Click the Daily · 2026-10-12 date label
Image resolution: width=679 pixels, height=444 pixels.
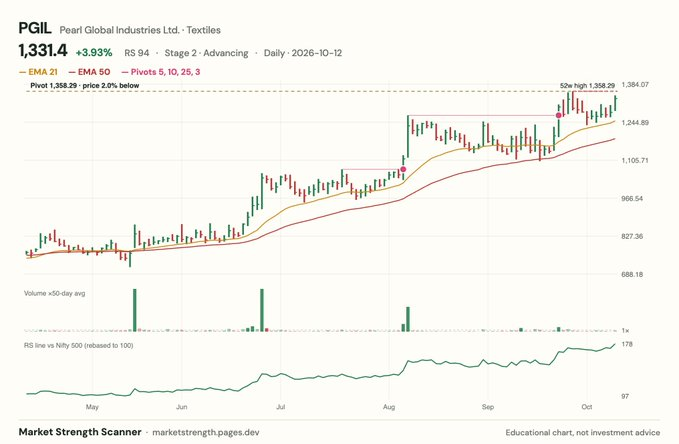click(303, 53)
